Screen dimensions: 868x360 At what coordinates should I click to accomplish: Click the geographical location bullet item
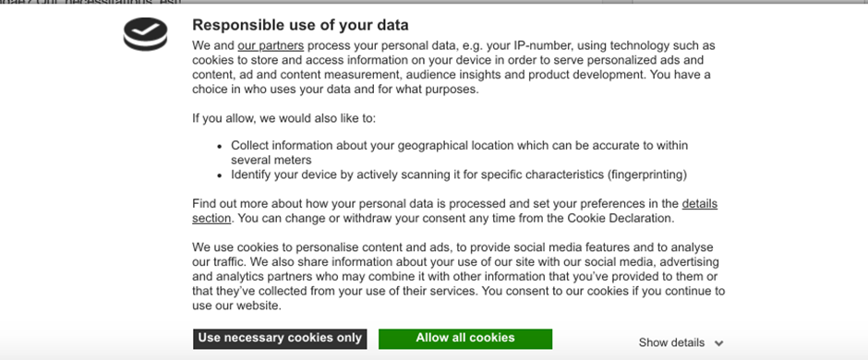(x=459, y=152)
